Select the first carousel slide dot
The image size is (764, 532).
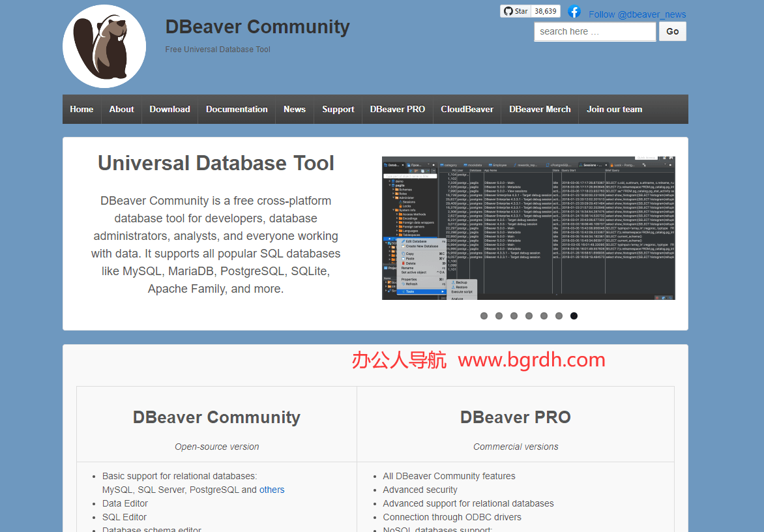pyautogui.click(x=484, y=316)
